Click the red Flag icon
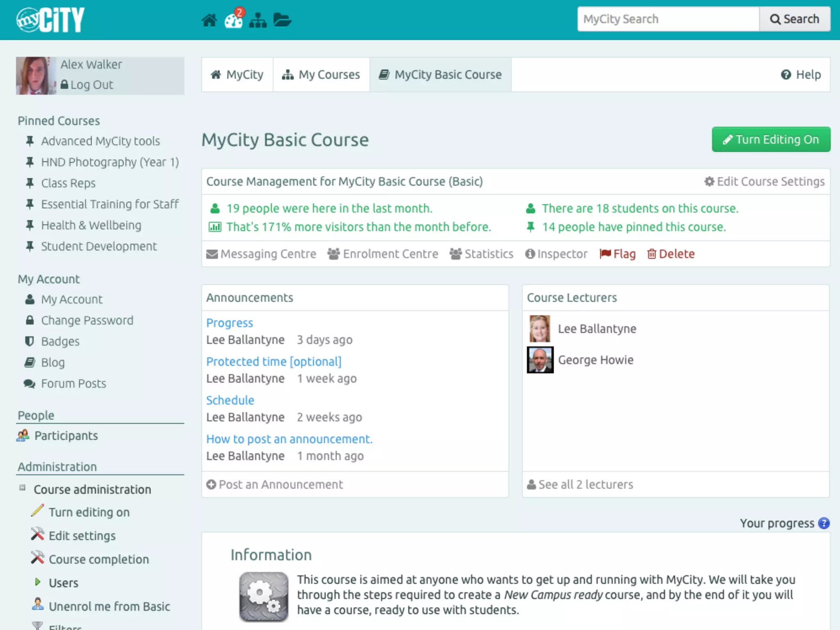 click(x=605, y=254)
